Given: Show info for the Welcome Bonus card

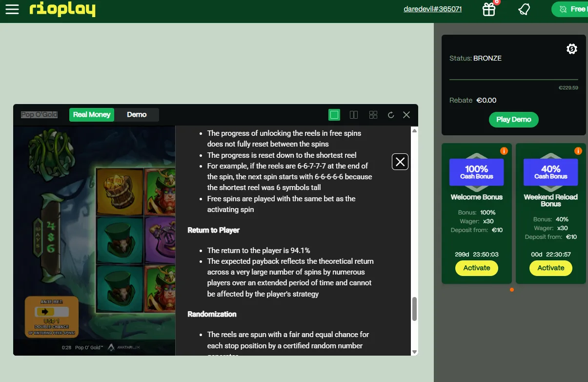Looking at the screenshot, I should (x=504, y=151).
